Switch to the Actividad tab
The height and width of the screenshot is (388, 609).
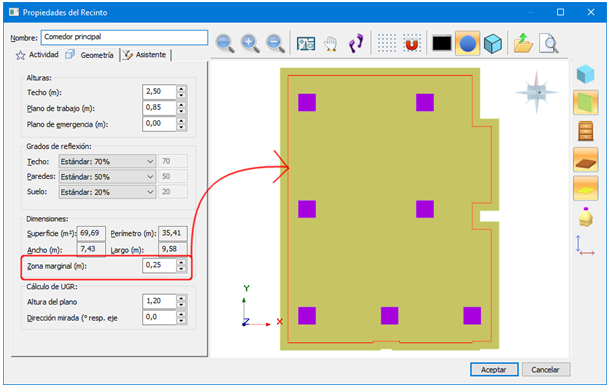click(x=37, y=55)
